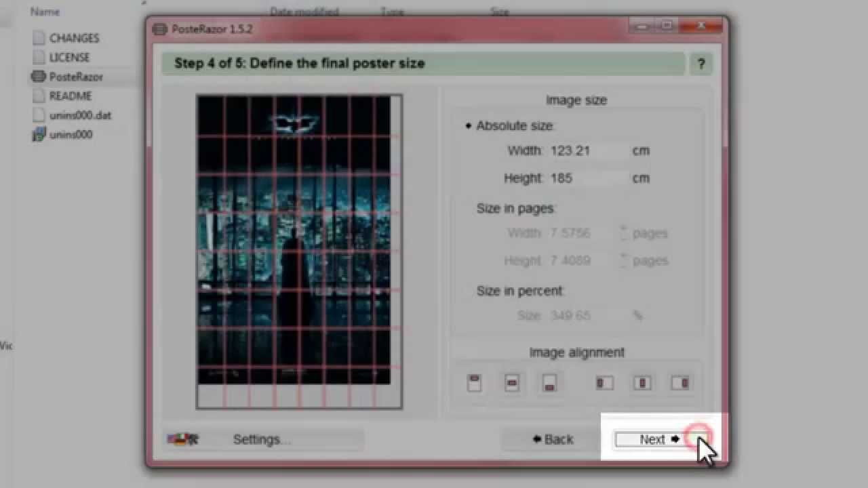Select the CHANGES file in Explorer
This screenshot has width=868, height=488.
(x=66, y=39)
